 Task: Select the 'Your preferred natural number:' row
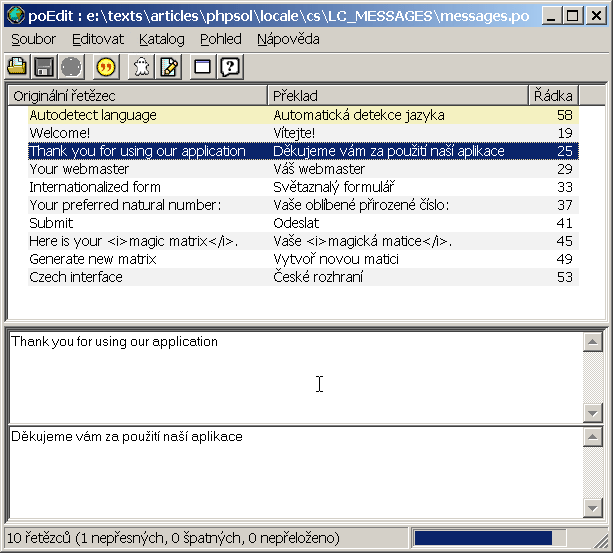[x=303, y=205]
